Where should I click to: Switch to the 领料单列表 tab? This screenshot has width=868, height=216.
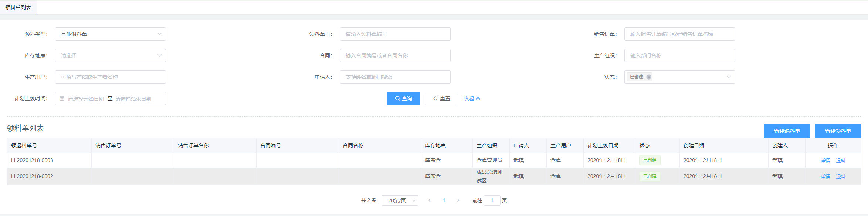[x=18, y=7]
